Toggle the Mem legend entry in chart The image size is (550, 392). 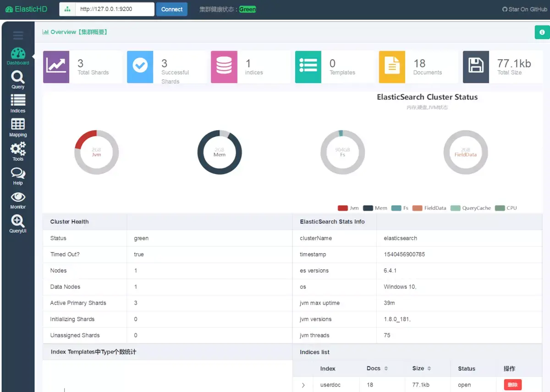click(x=375, y=208)
